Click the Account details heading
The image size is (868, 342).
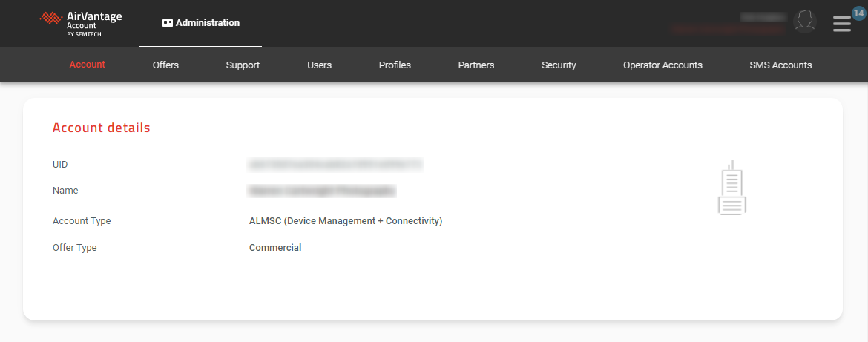click(102, 128)
